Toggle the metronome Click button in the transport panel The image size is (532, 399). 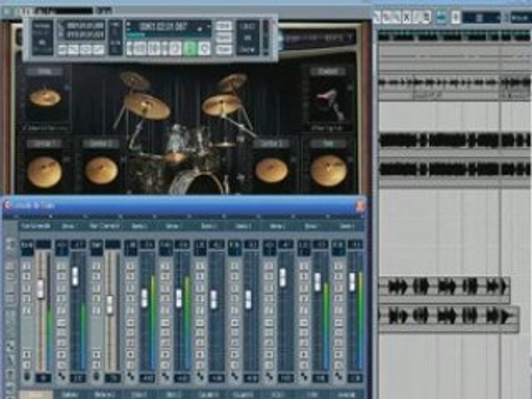[x=223, y=26]
